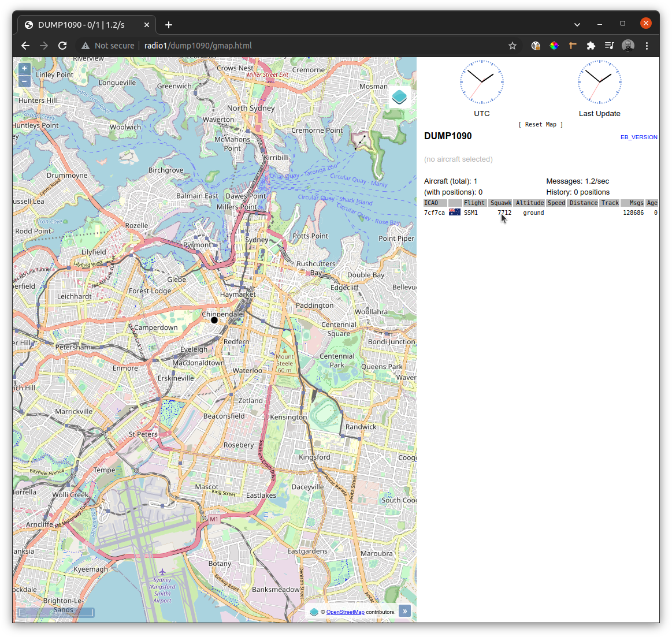Reload the dump1090 page
672x637 pixels.
click(x=62, y=46)
